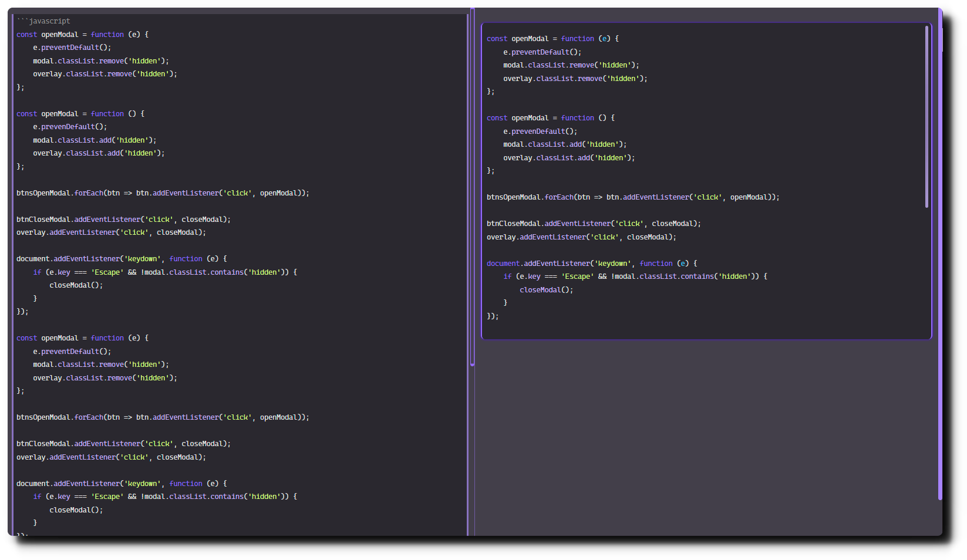This screenshot has height=560, width=967.
Task: Click "modal.classList.remove('hidden');" in preview pane
Action: pyautogui.click(x=571, y=65)
